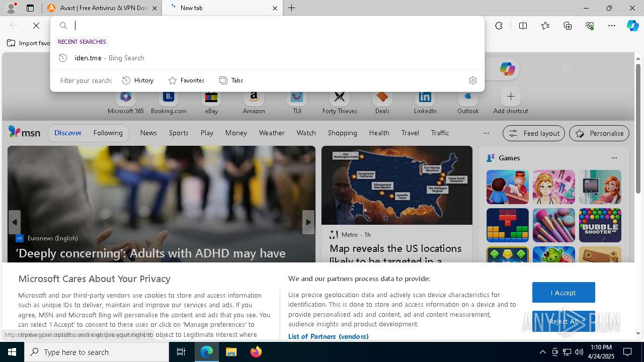Open the LinkedIn shortcut
Viewport: 644px width, 362px height.
425,102
